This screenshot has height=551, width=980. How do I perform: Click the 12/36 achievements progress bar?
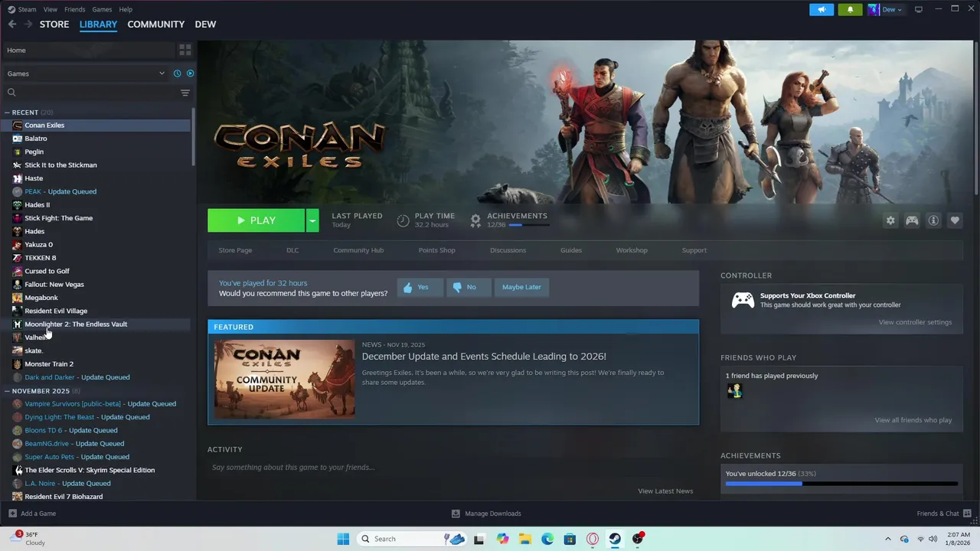841,484
